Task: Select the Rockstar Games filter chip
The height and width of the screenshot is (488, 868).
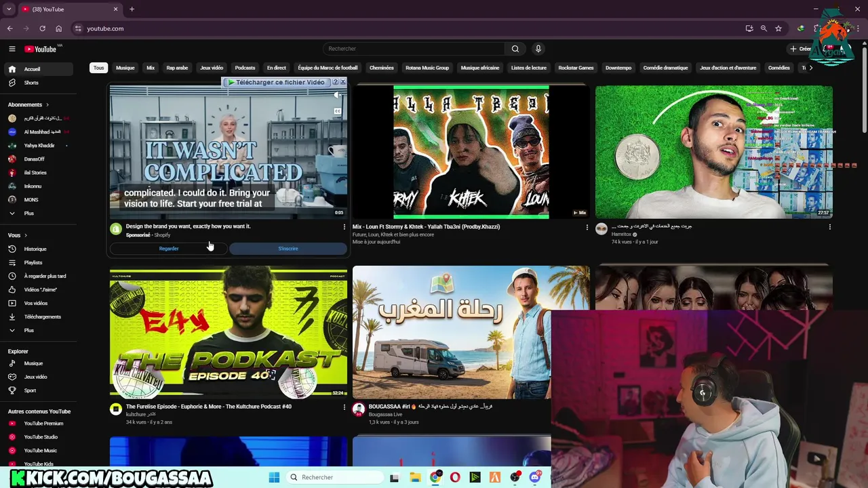Action: pyautogui.click(x=576, y=68)
